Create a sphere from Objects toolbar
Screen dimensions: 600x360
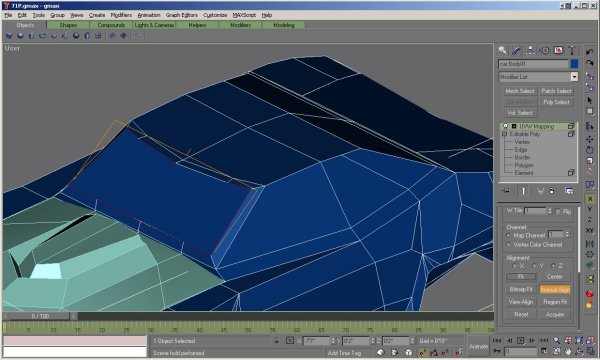click(x=21, y=36)
